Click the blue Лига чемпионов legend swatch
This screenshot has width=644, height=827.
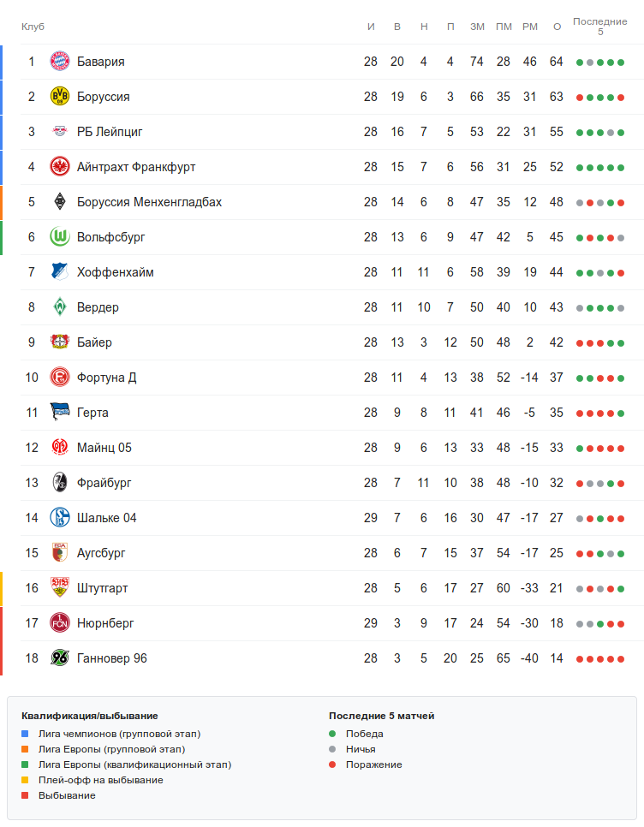(27, 734)
